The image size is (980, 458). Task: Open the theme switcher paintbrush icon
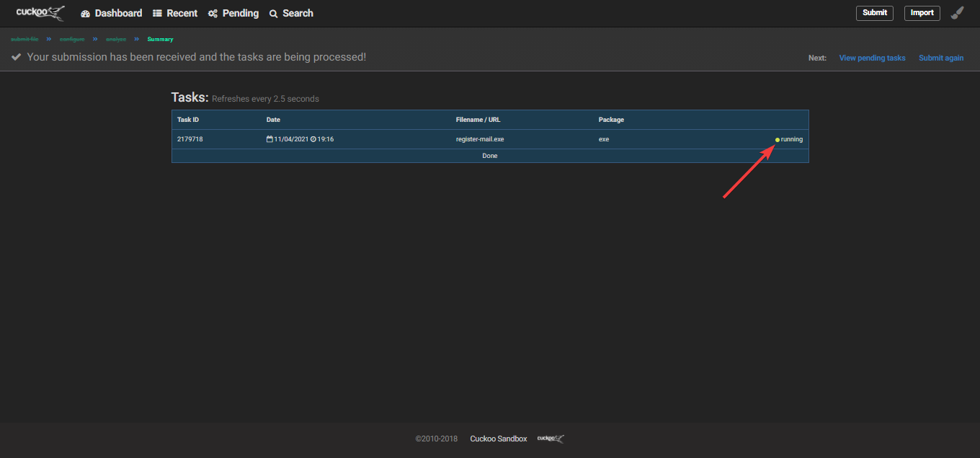(957, 13)
